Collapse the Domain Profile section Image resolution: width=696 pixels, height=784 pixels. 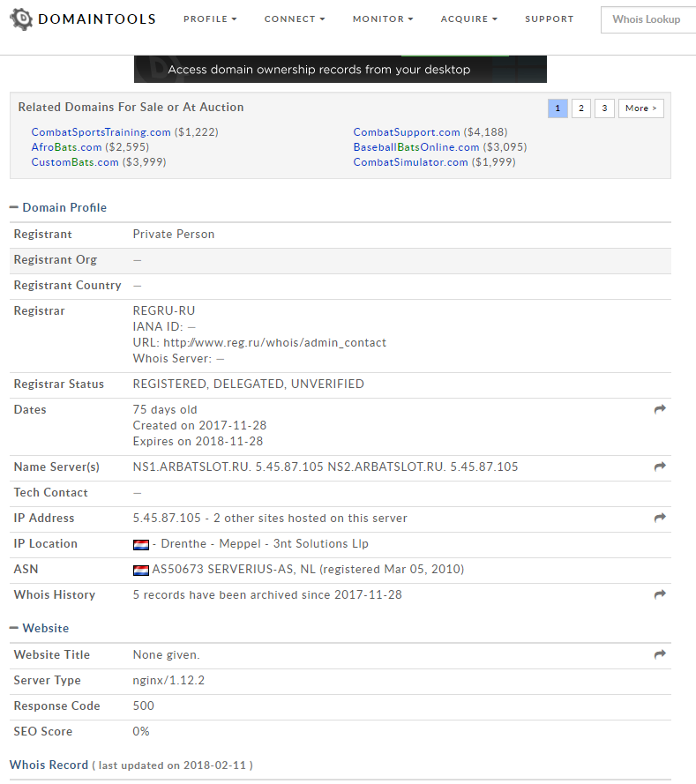click(14, 208)
